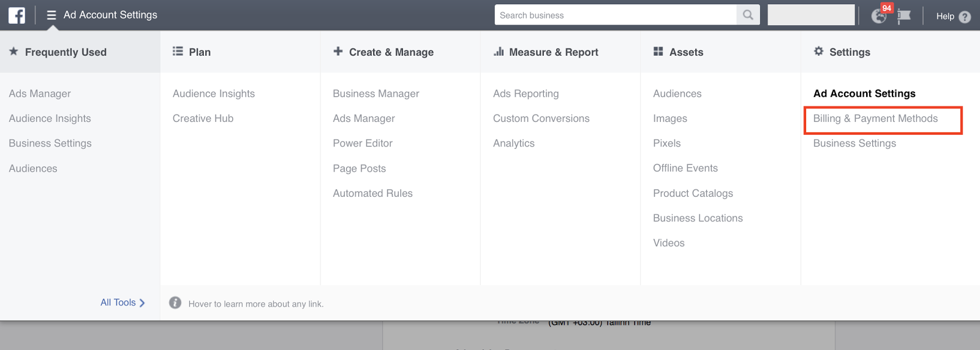Viewport: 980px width, 350px height.
Task: Open Creative Hub in Plan column
Action: tap(203, 119)
